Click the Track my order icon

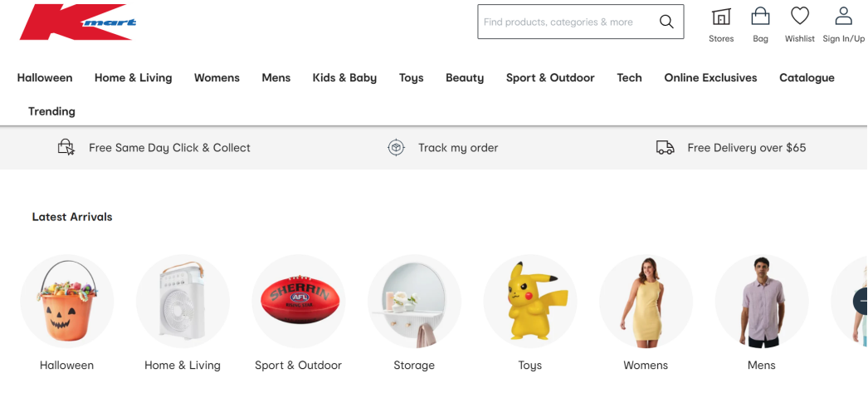click(x=397, y=148)
